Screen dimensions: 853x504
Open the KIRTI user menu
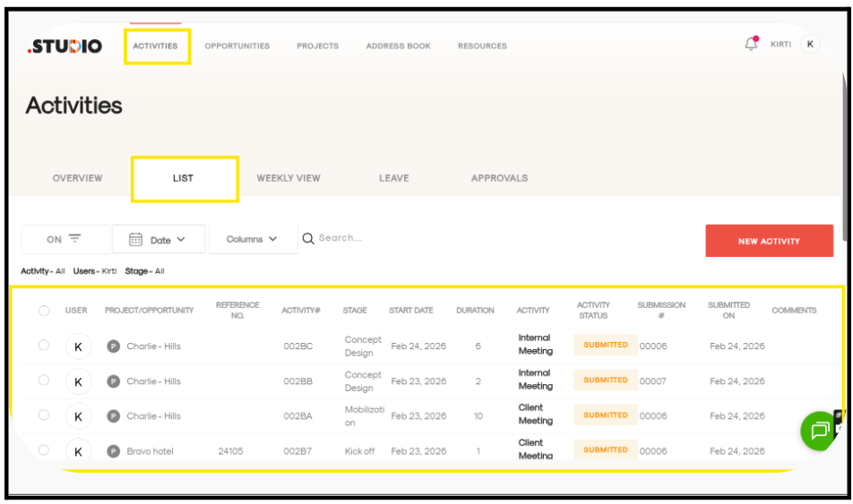coord(780,45)
